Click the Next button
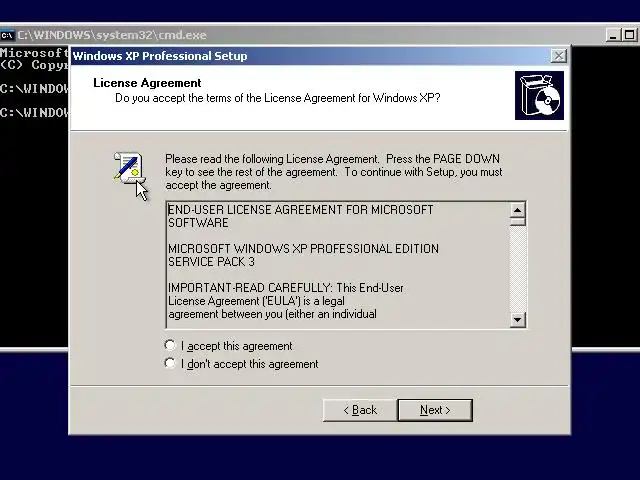Image resolution: width=640 pixels, height=480 pixels. (435, 410)
